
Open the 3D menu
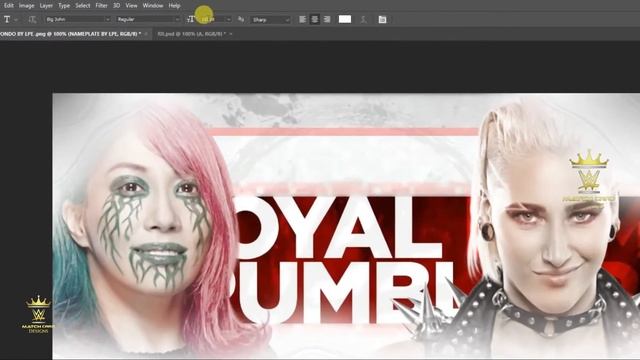(x=116, y=6)
